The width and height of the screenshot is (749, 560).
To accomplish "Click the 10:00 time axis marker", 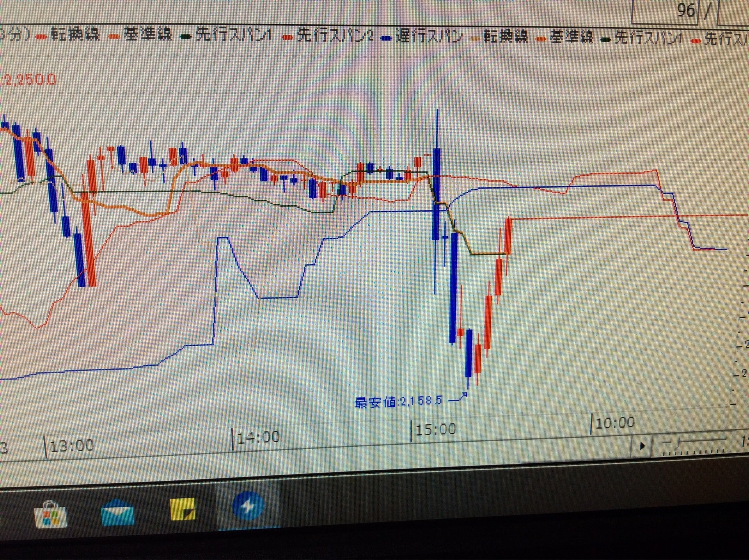I will pyautogui.click(x=614, y=423).
